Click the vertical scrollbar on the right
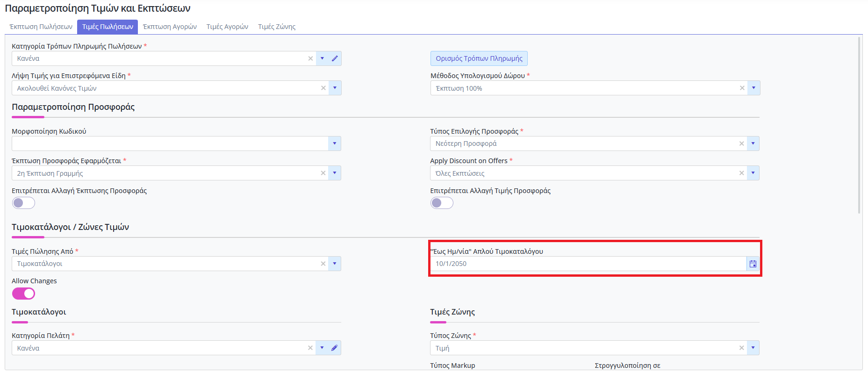Image resolution: width=868 pixels, height=373 pixels. tap(859, 126)
